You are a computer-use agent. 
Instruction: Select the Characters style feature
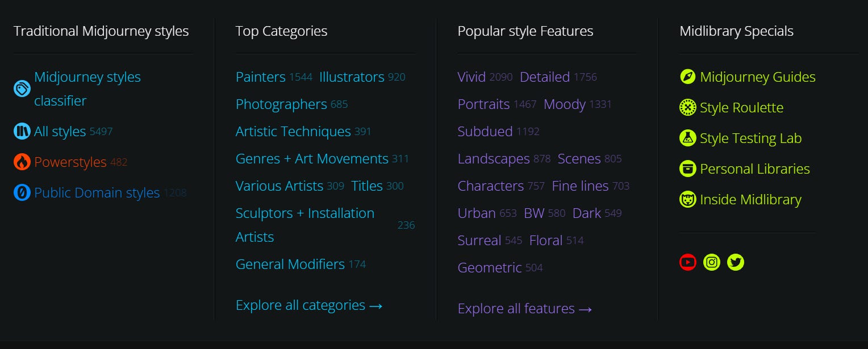(x=491, y=186)
